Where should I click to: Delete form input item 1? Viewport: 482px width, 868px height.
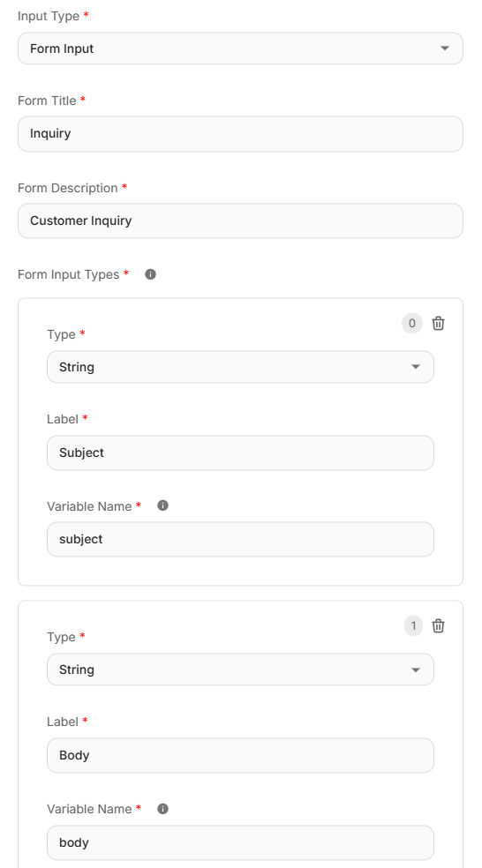coord(438,626)
